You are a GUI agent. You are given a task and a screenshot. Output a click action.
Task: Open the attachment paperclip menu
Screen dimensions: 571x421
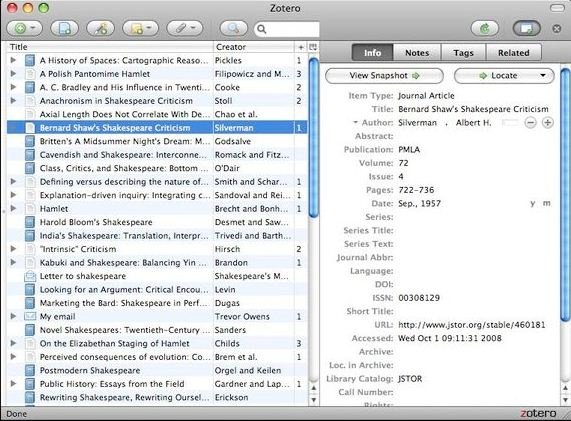tap(185, 28)
